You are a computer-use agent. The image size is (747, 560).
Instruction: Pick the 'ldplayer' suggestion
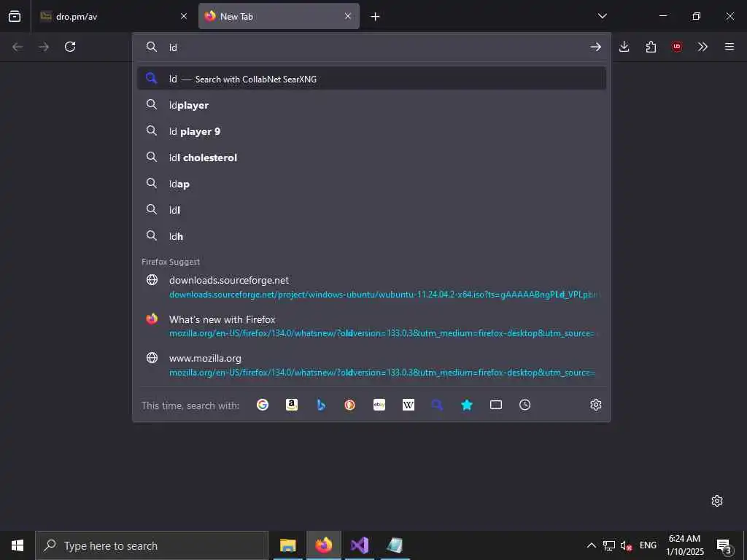point(371,105)
